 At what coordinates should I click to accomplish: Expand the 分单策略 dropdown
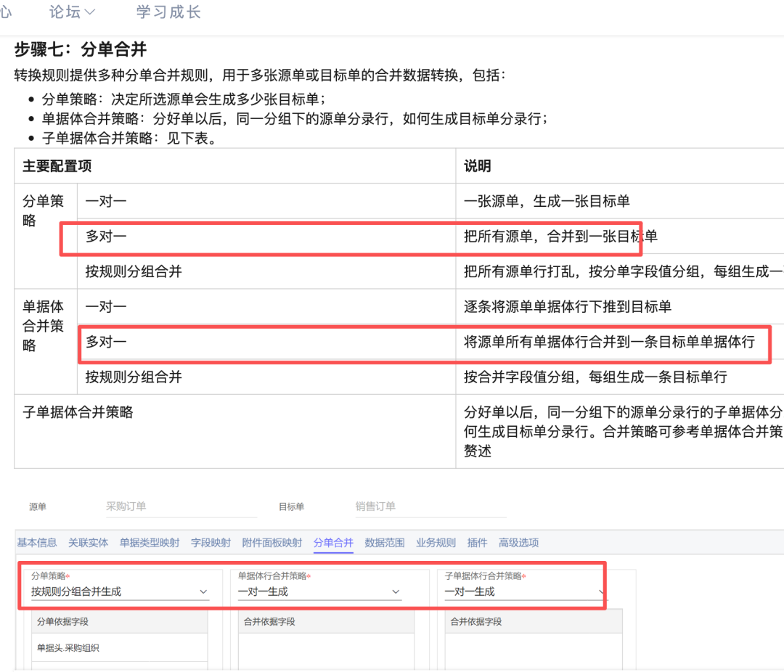[x=120, y=591]
